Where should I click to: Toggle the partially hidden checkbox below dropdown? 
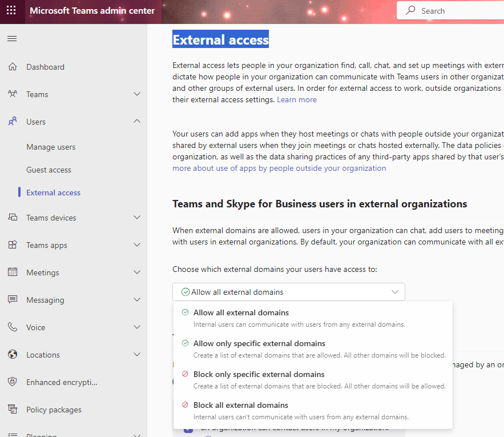[188, 430]
